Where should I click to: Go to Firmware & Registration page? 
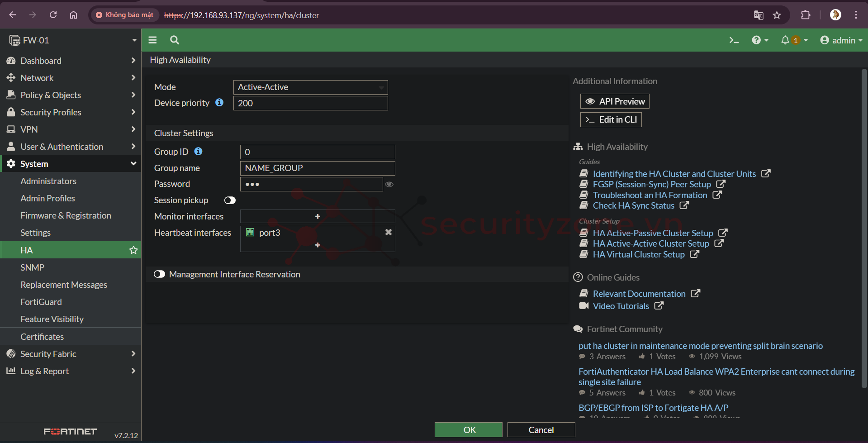tap(66, 215)
